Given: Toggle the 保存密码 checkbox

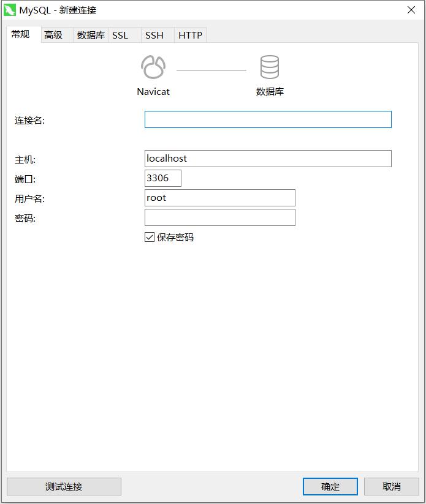Looking at the screenshot, I should pyautogui.click(x=150, y=237).
